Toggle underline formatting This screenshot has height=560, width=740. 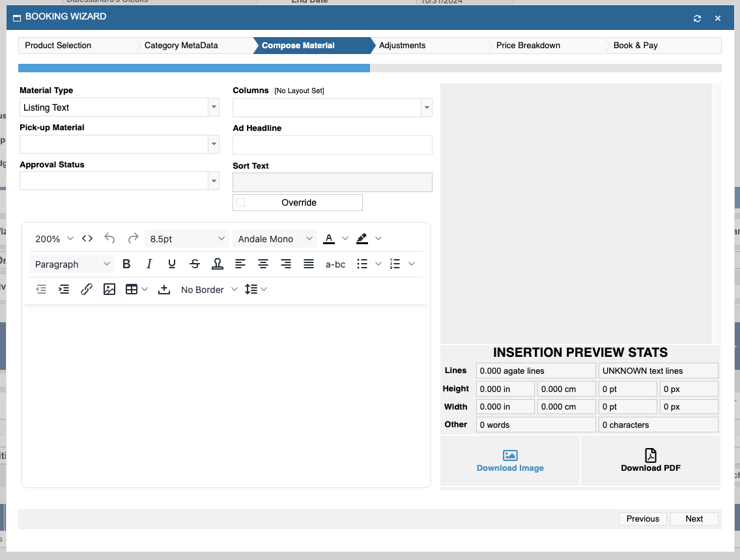172,264
